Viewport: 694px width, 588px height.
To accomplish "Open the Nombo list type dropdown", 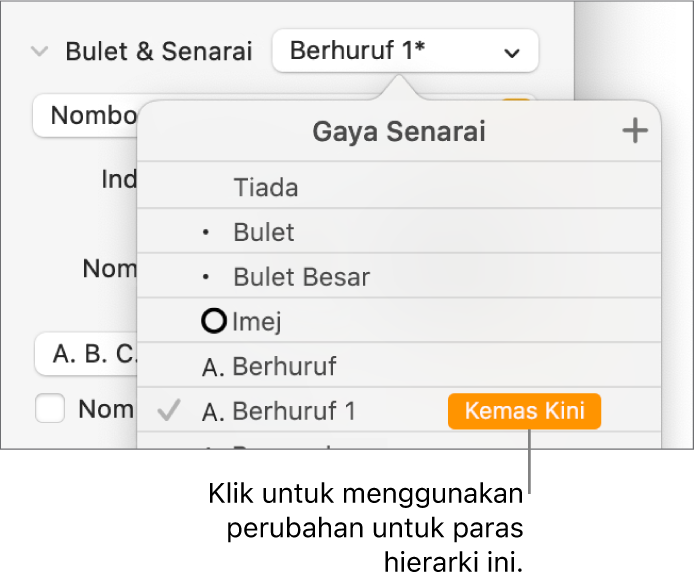I will 85,115.
